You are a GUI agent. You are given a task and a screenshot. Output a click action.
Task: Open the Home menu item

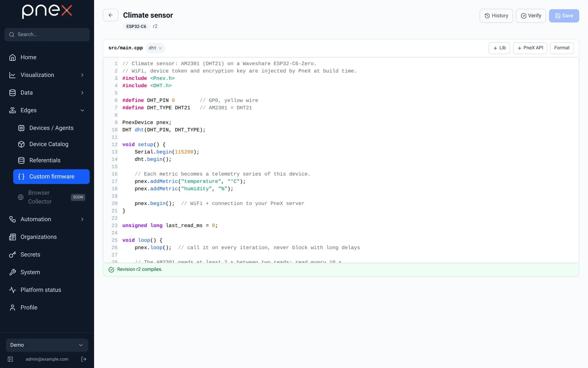(47, 57)
